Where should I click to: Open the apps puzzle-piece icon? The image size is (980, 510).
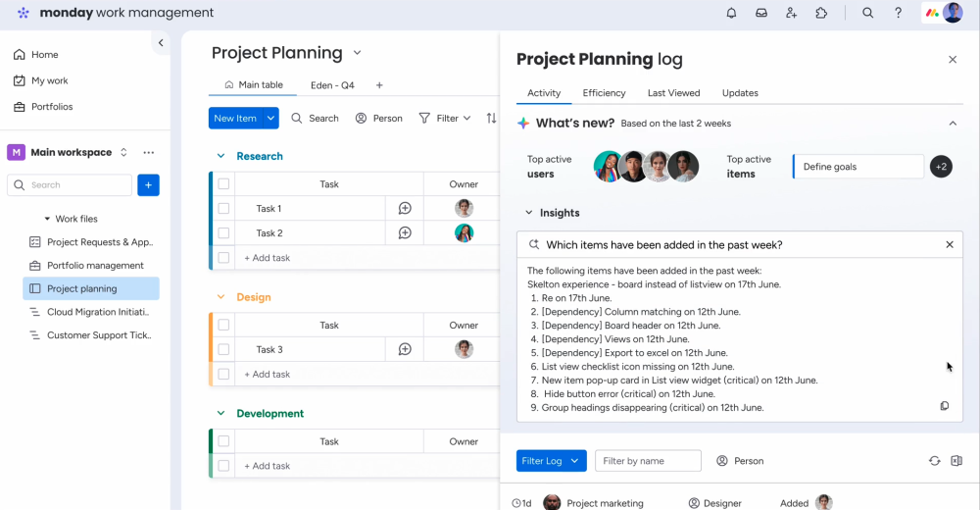(x=821, y=13)
